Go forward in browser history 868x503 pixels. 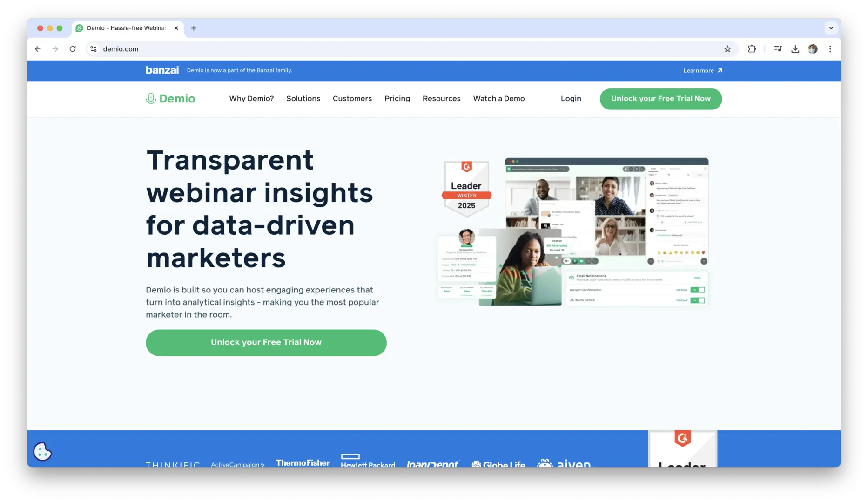(x=55, y=49)
